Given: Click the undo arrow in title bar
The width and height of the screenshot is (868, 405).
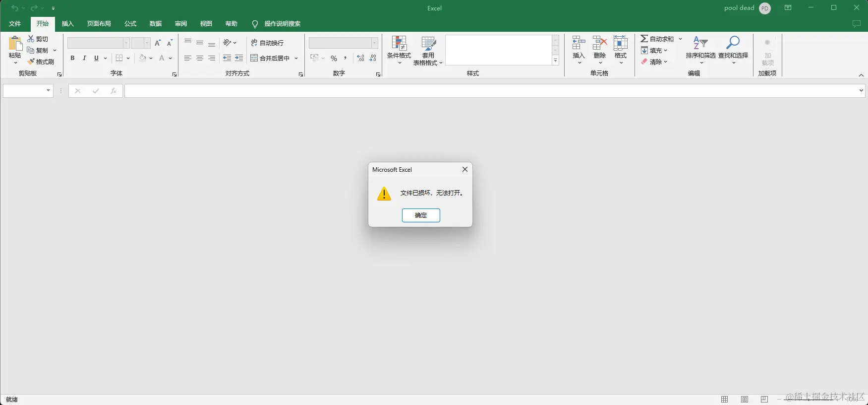Looking at the screenshot, I should [x=15, y=8].
